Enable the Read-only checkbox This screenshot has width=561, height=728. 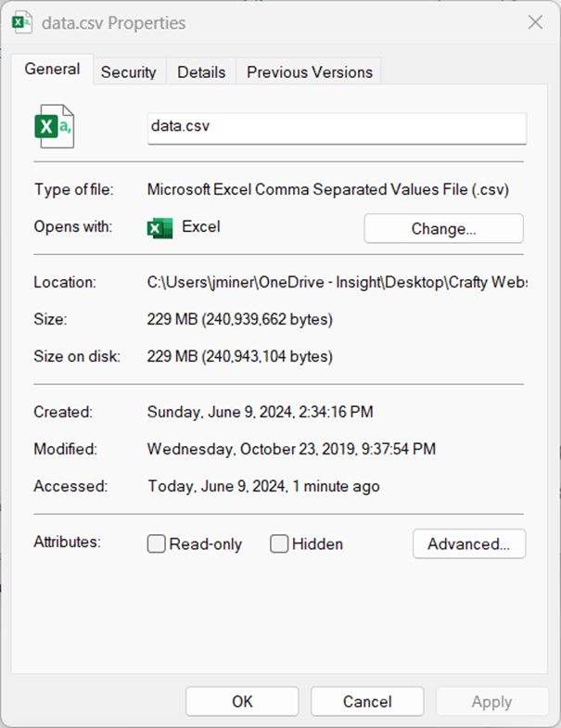(x=157, y=544)
